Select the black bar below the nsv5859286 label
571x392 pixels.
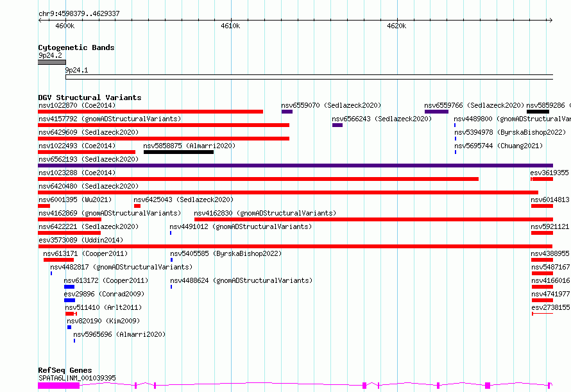coord(538,112)
